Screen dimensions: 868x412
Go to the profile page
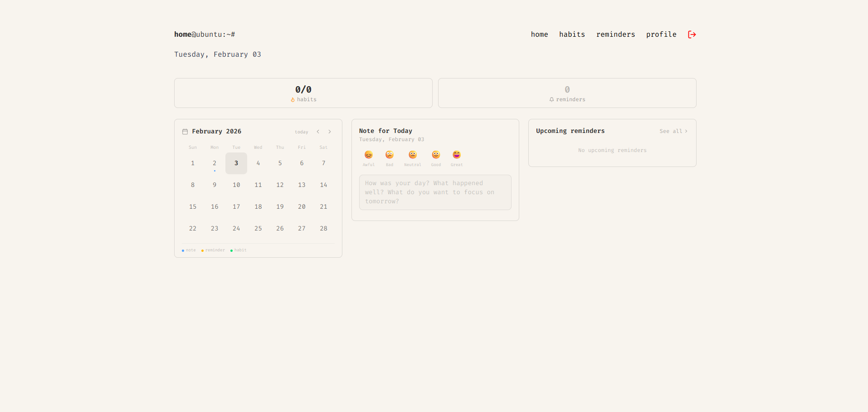coord(661,34)
